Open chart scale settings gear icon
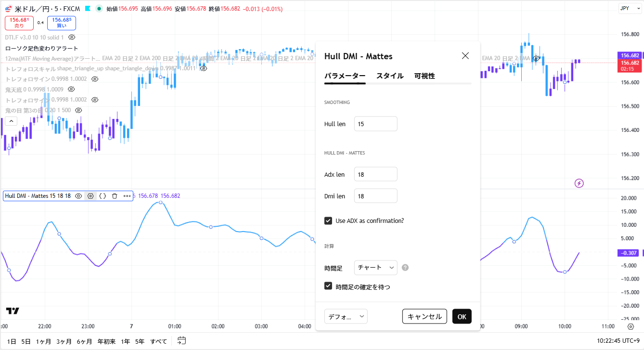This screenshot has width=644, height=350. pos(631,326)
